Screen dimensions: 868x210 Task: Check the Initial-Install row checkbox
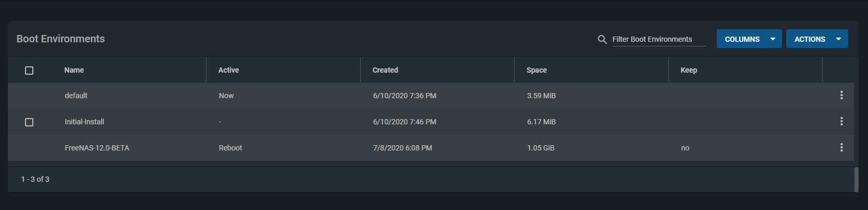click(x=29, y=122)
